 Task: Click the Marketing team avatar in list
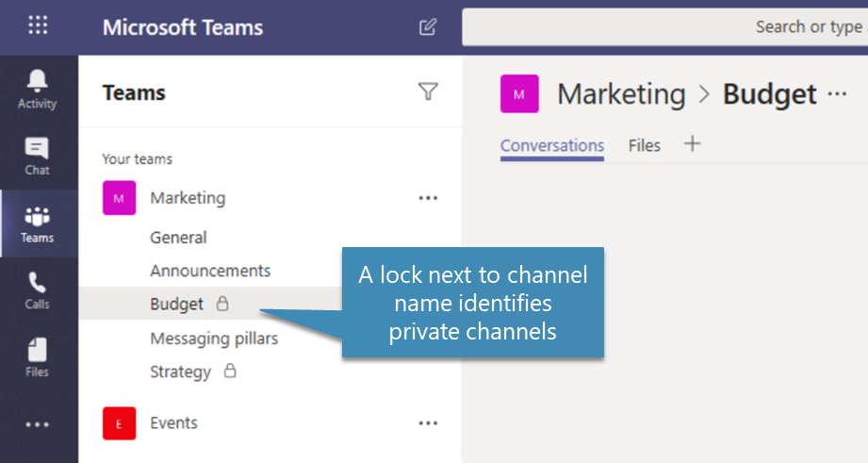pyautogui.click(x=119, y=198)
